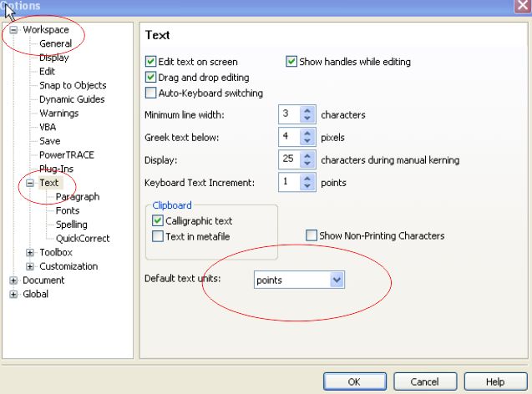532x394 pixels.
Task: Select PowerTRACE in the options tree
Action: (67, 155)
